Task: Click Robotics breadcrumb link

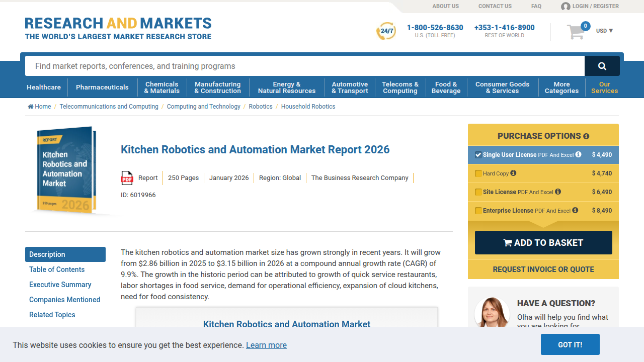Action: (x=261, y=107)
